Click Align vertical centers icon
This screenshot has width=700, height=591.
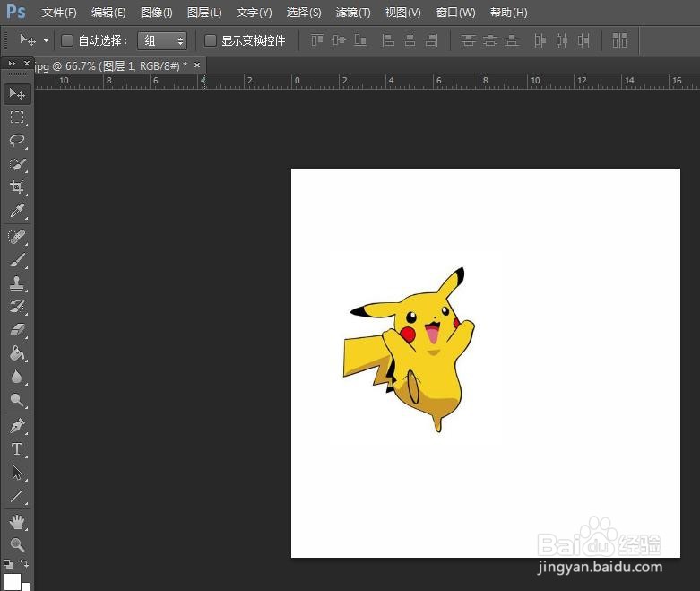(339, 40)
